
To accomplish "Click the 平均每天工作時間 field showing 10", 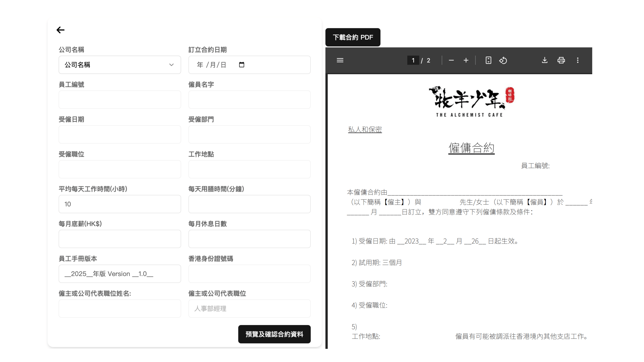I will pyautogui.click(x=120, y=204).
